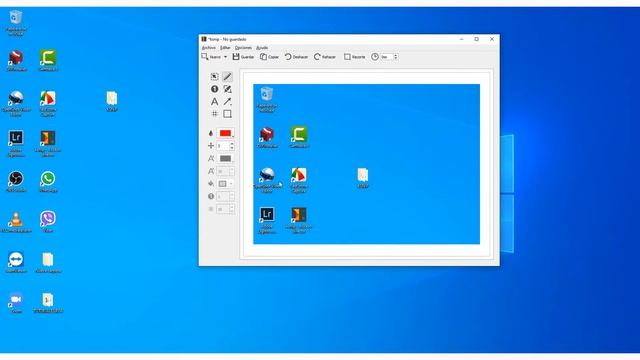Image resolution: width=640 pixels, height=360 pixels.
Task: Select the green Camtasia desktop shortcut
Action: [48, 60]
